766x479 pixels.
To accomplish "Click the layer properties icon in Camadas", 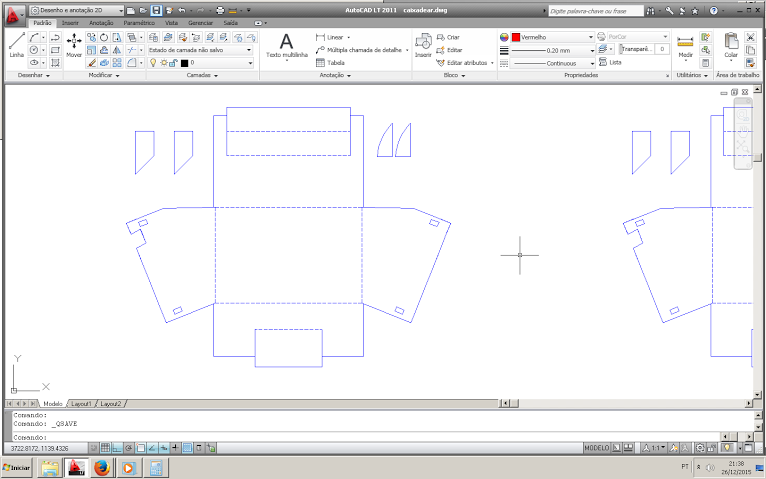I will pyautogui.click(x=153, y=37).
